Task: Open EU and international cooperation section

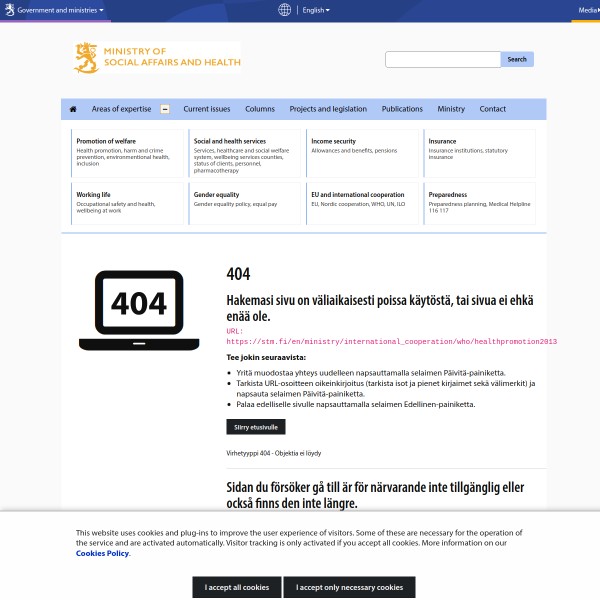Action: (x=357, y=195)
